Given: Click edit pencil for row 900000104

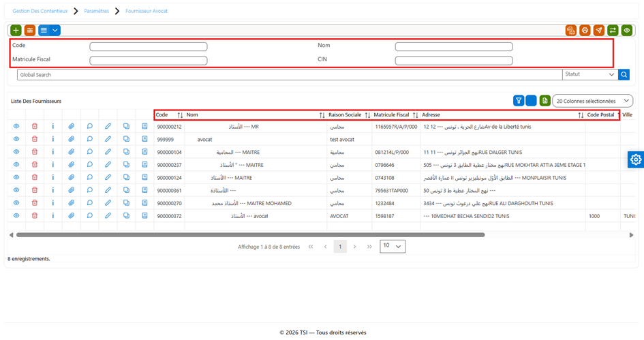Looking at the screenshot, I should coord(108,152).
